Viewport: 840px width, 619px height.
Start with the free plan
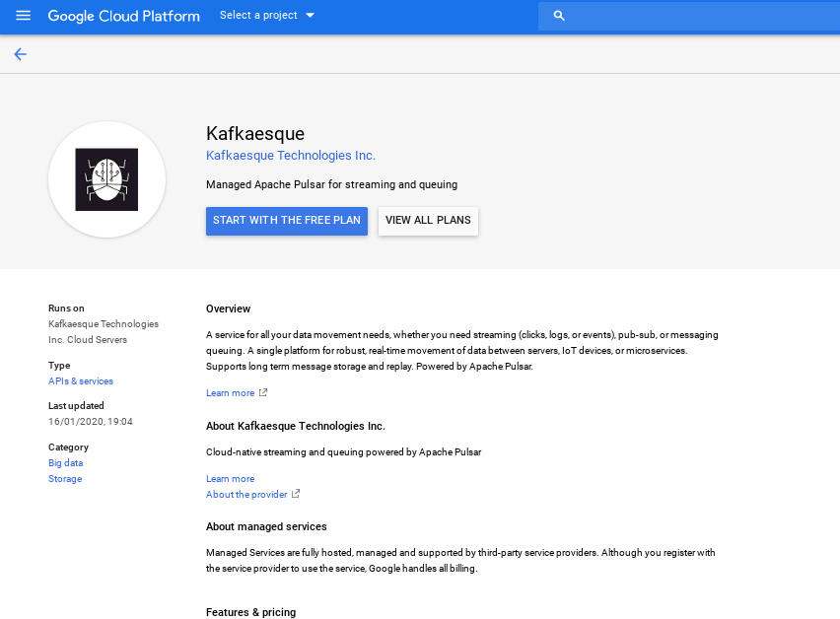(x=287, y=221)
